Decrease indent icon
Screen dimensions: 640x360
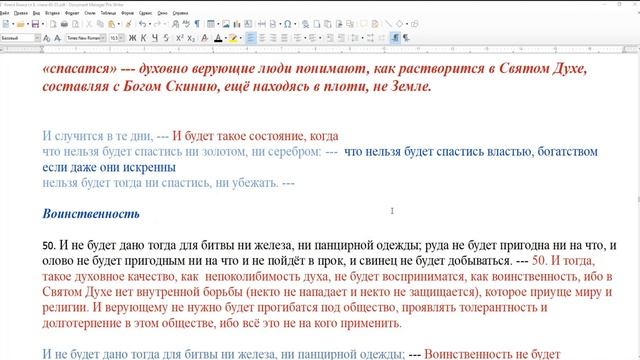[341, 38]
